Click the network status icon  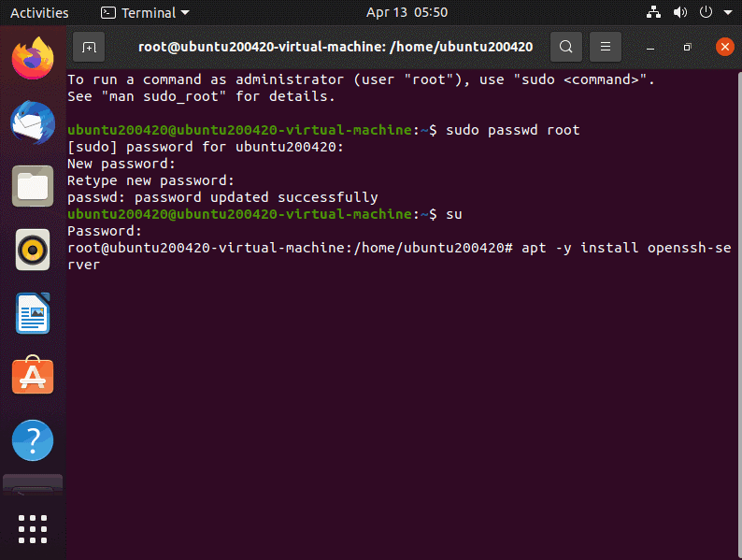(x=653, y=12)
